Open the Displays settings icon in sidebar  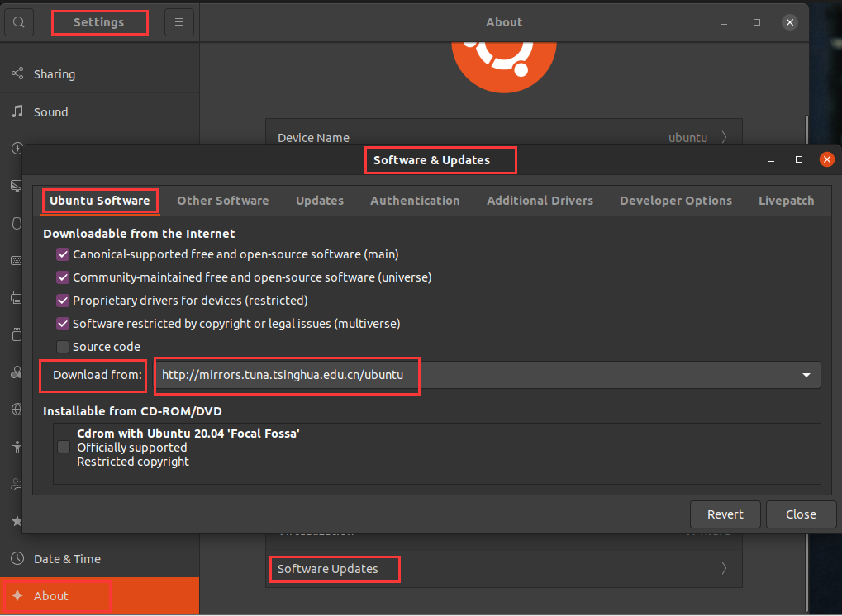tap(17, 185)
